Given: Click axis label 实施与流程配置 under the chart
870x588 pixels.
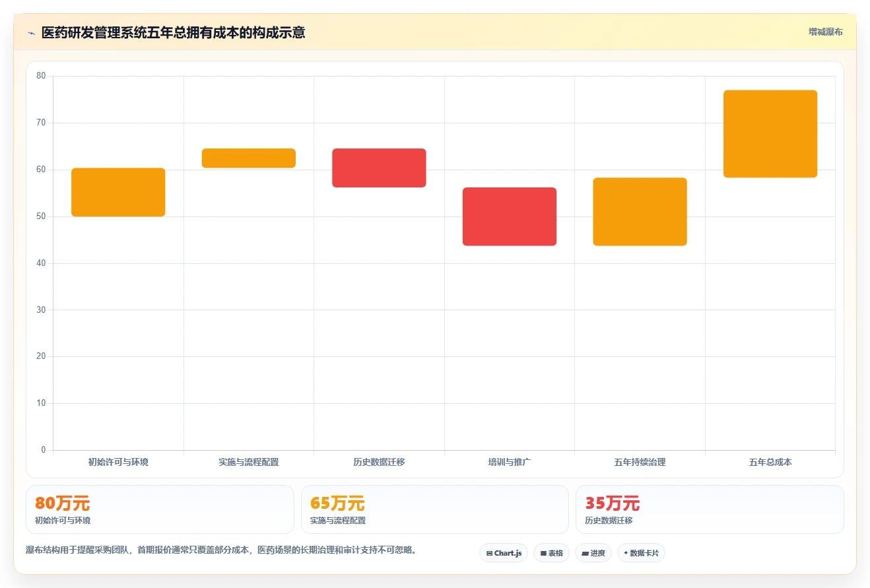Looking at the screenshot, I should click(249, 462).
